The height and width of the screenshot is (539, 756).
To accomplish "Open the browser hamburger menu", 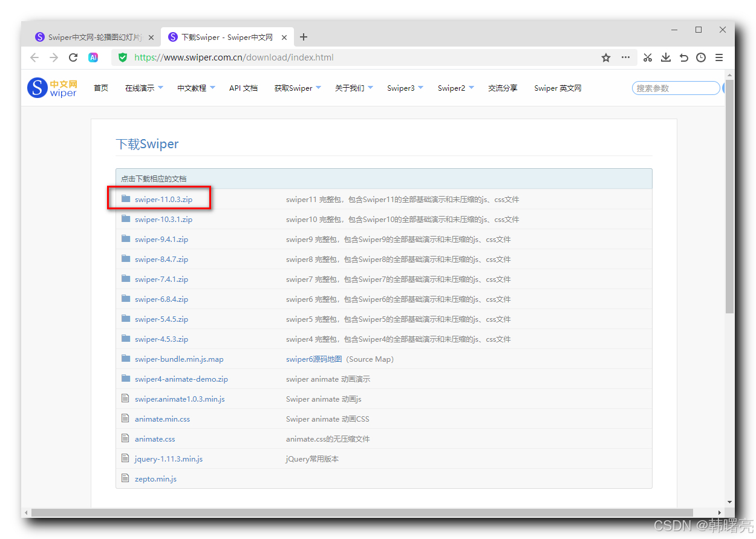I will point(719,57).
